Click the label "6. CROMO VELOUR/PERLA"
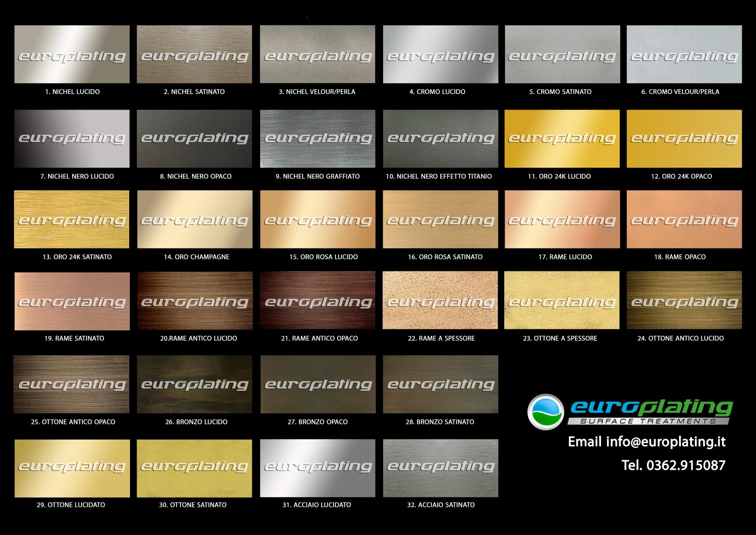This screenshot has height=535, width=756. coord(680,92)
